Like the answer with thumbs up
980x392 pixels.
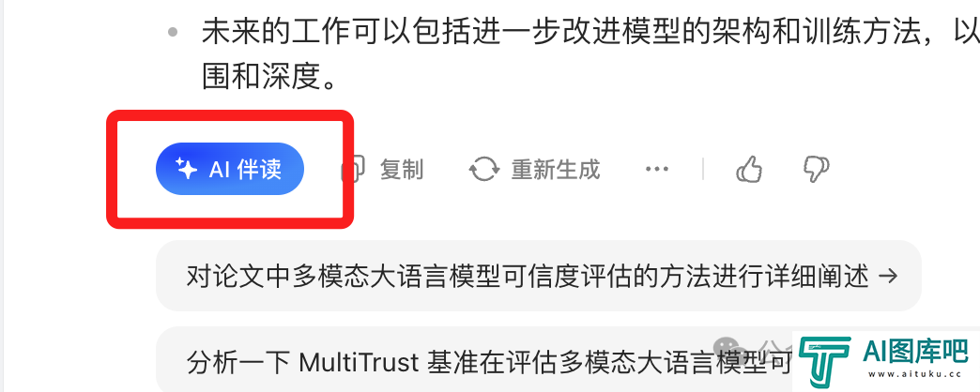click(749, 169)
